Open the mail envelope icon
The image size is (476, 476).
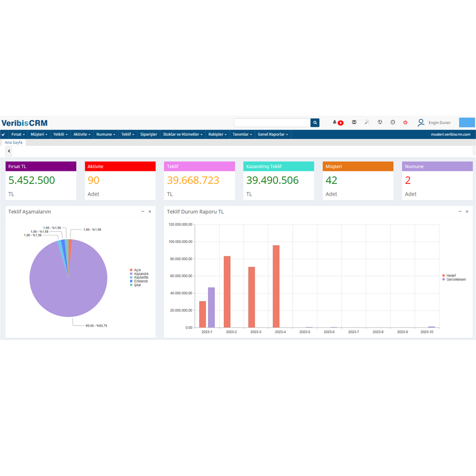pos(354,122)
